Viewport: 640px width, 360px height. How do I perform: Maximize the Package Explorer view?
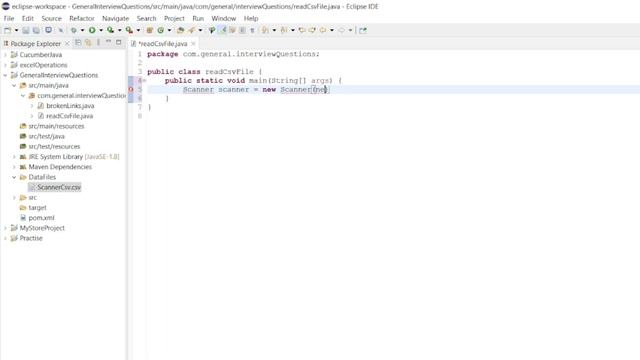(x=119, y=42)
